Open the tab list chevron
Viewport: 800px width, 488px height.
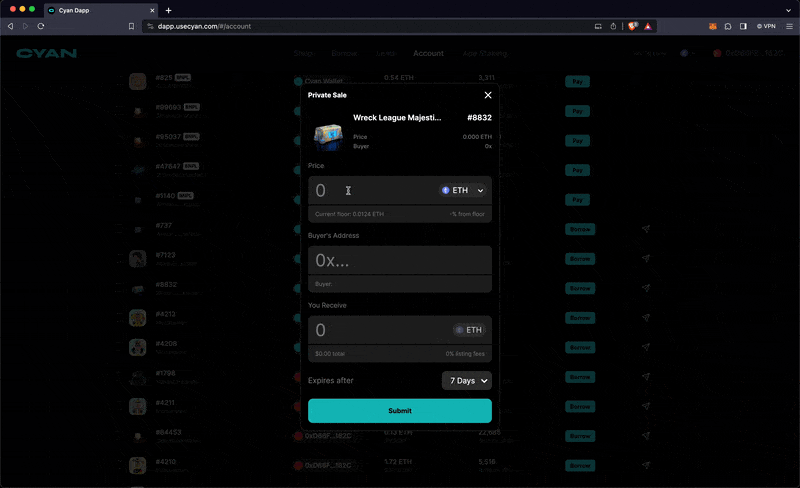(788, 10)
